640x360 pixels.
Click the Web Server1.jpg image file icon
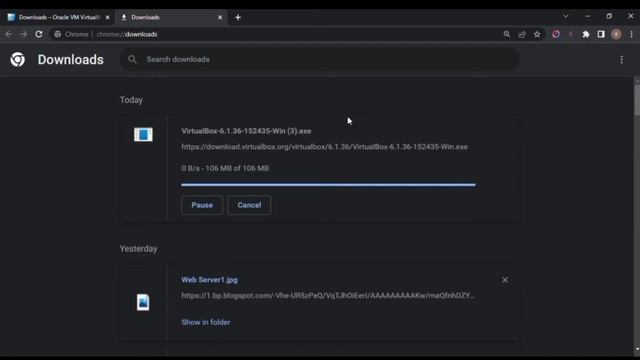pos(143,302)
